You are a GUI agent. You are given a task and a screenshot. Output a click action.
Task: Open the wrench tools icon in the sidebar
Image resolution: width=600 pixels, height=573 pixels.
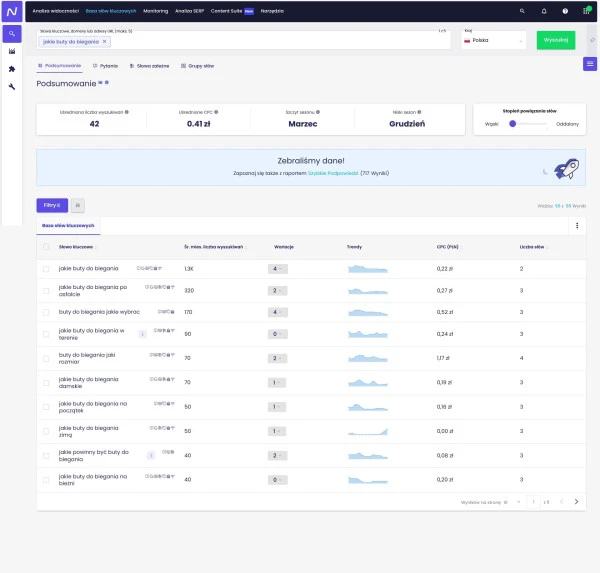coord(12,87)
